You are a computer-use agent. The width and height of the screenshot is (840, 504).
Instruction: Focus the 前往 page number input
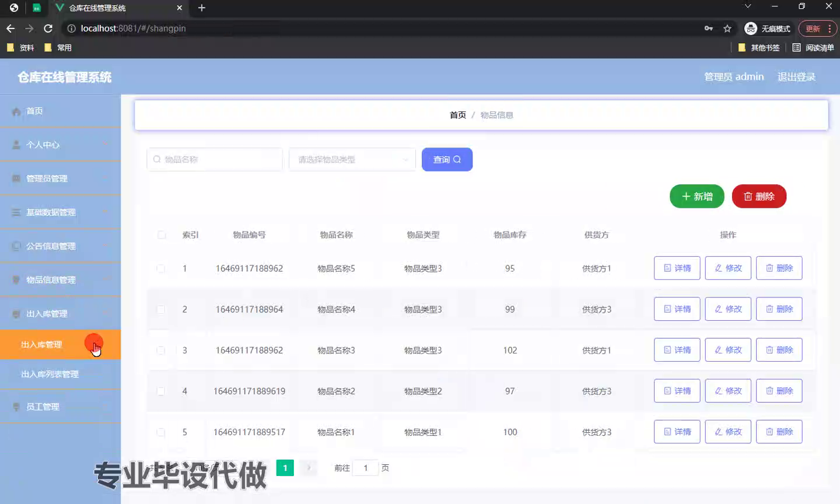coord(366,468)
